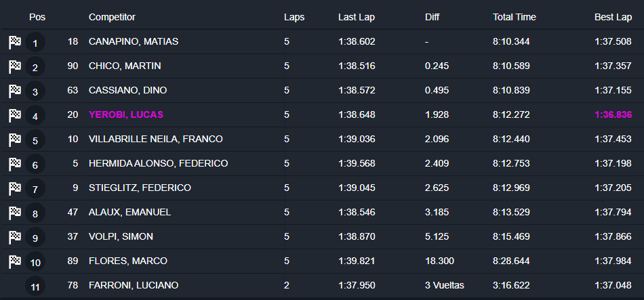Click the purple fastest lap 1:36.836

point(613,115)
